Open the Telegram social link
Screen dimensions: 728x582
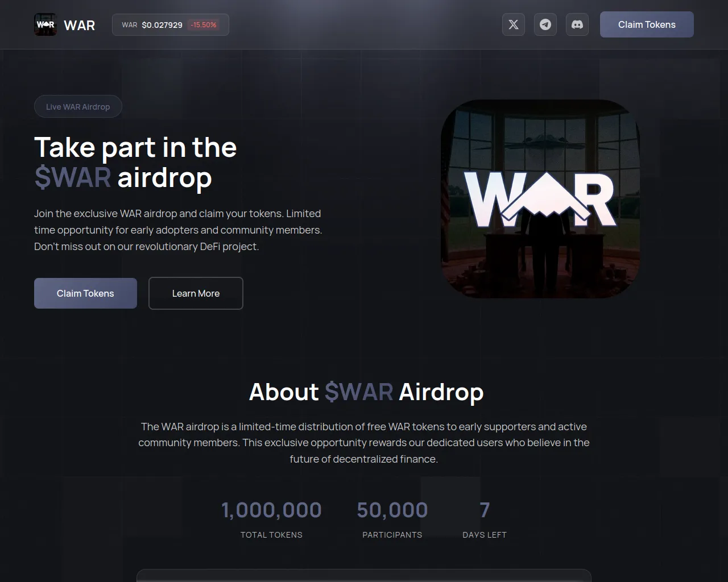tap(545, 24)
